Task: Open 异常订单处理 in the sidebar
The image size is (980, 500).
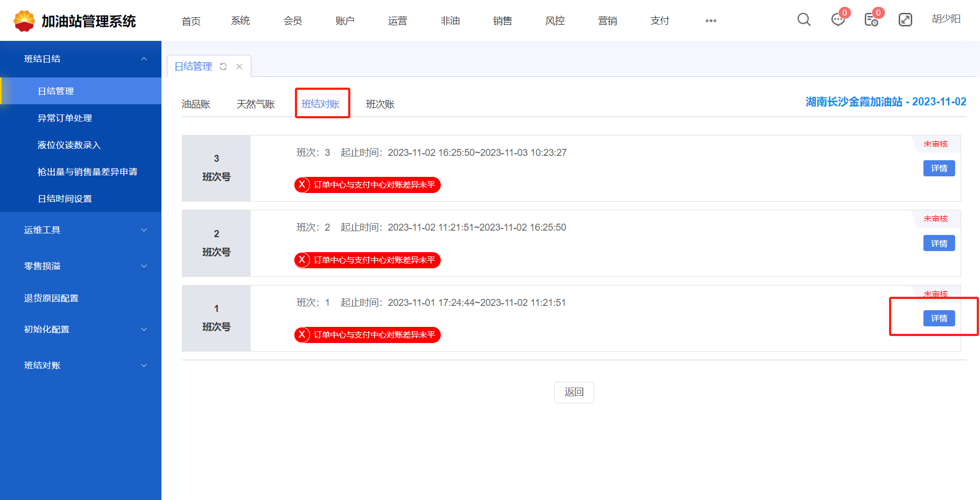Action: 65,118
